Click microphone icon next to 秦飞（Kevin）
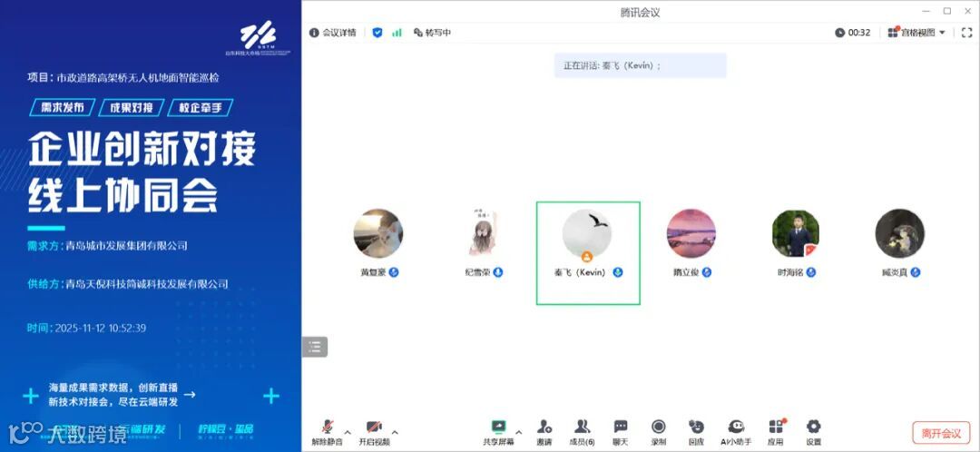This screenshot has height=452, width=980. pos(618,272)
